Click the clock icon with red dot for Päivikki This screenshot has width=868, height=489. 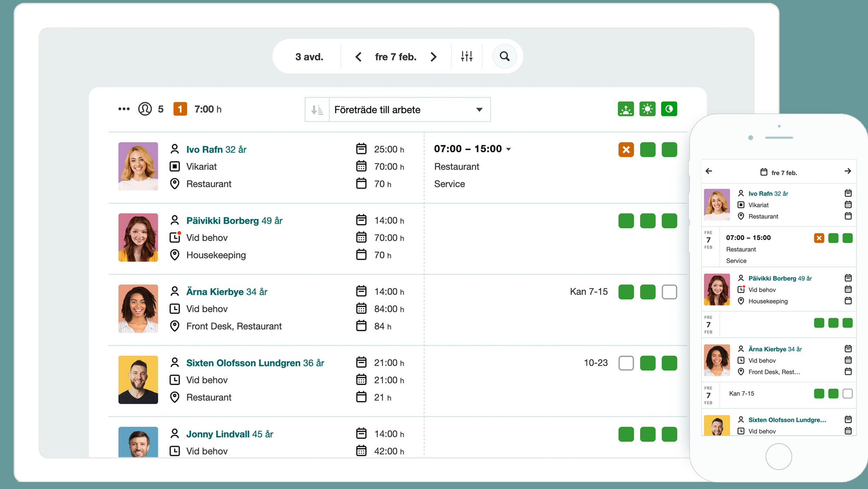point(175,237)
